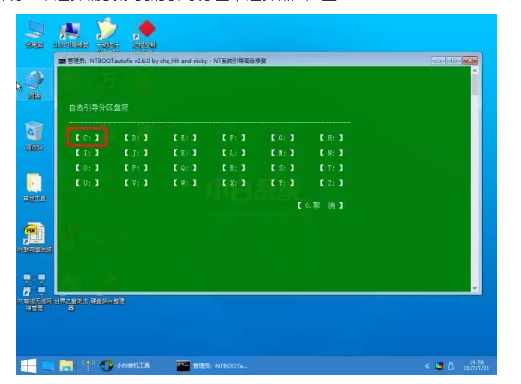Switch to NTBOOTautofix taskbar item

point(212,366)
